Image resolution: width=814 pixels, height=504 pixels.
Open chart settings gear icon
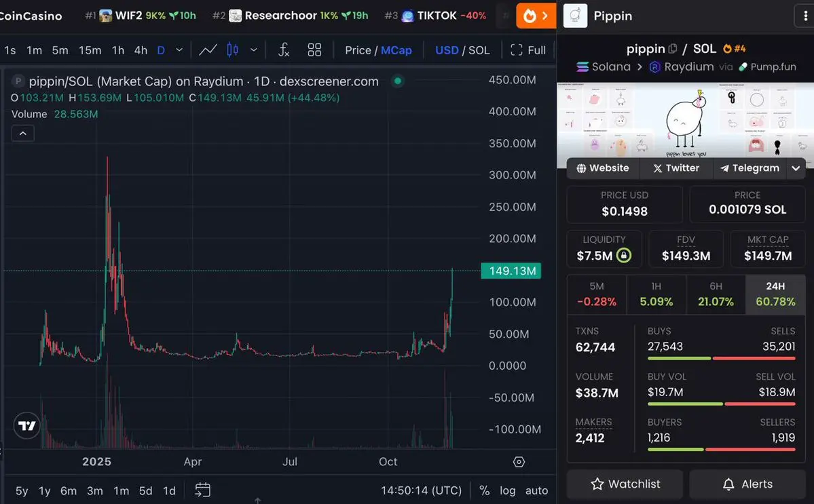[519, 461]
